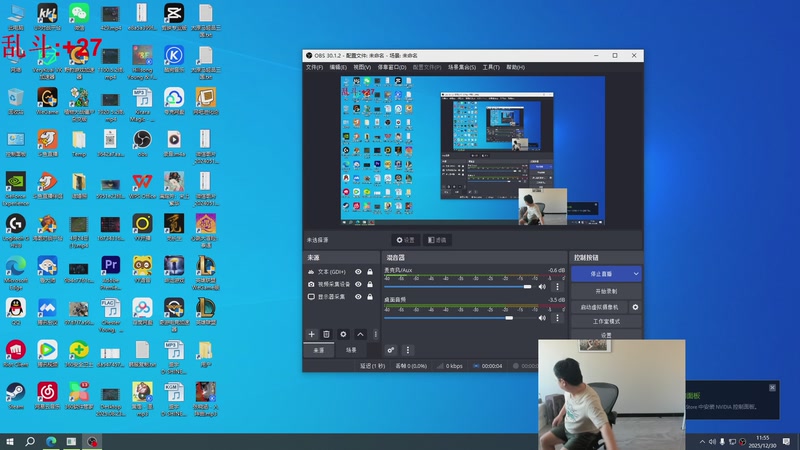This screenshot has height=450, width=800.
Task: Open the 场景集合(S) menu in OBS
Action: click(x=462, y=67)
